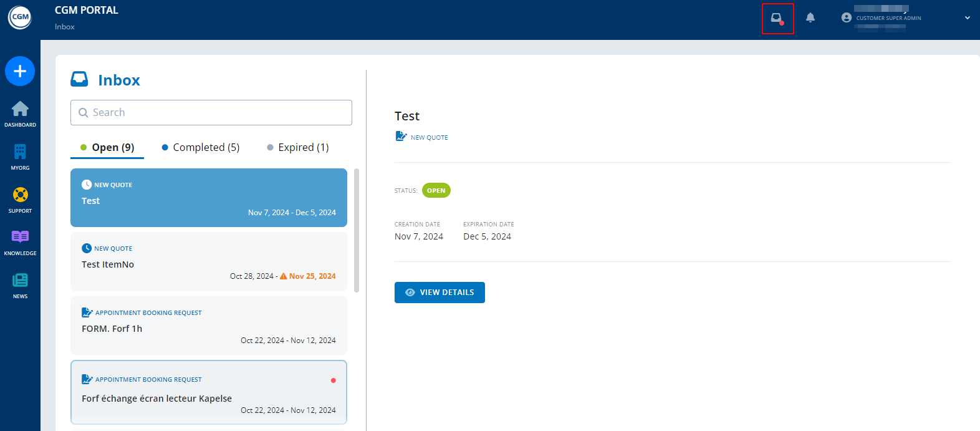980x431 pixels.
Task: Click the inbox list scrollbar
Action: point(357,231)
